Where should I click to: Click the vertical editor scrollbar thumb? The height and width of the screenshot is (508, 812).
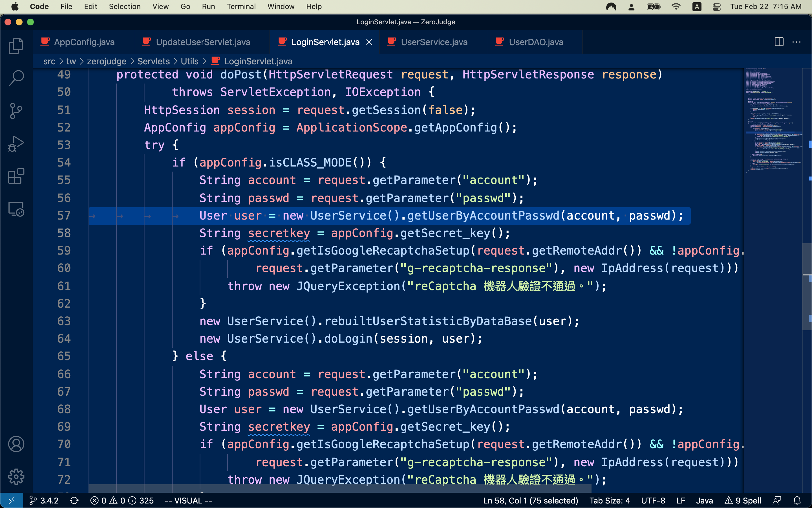[x=807, y=286]
